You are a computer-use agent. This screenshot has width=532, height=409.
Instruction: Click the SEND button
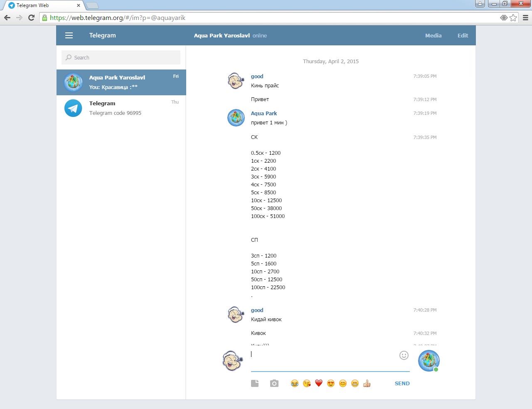[x=402, y=383]
